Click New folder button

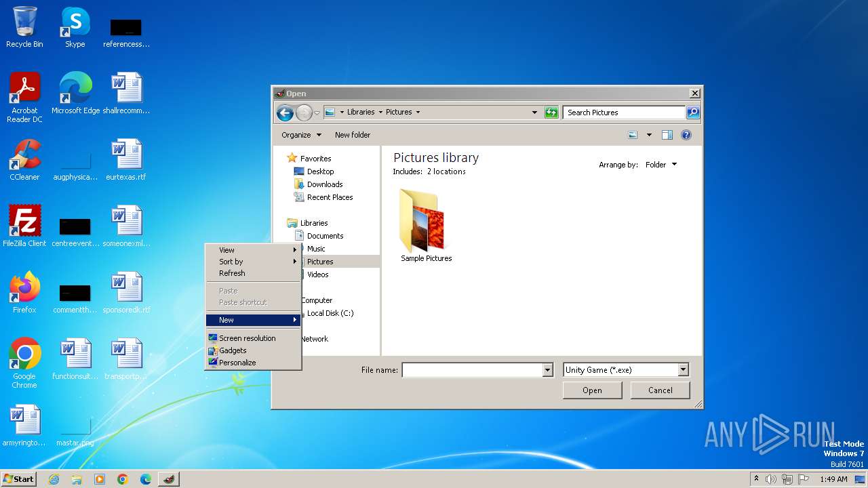pos(353,135)
